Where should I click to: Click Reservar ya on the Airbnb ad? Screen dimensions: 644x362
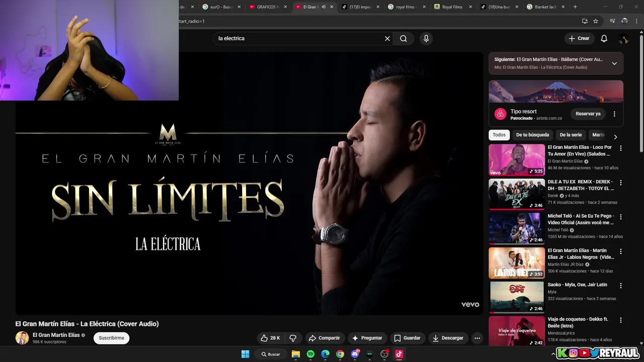[588, 114]
